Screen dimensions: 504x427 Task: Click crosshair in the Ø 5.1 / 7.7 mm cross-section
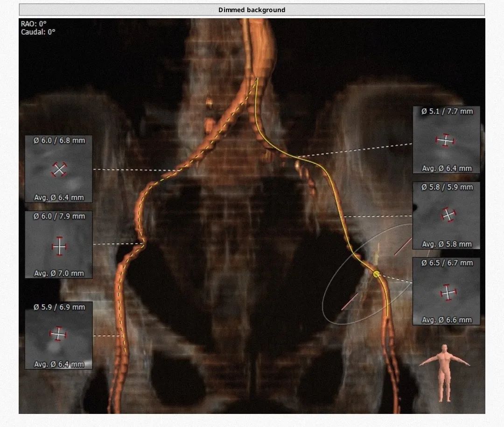pos(446,140)
